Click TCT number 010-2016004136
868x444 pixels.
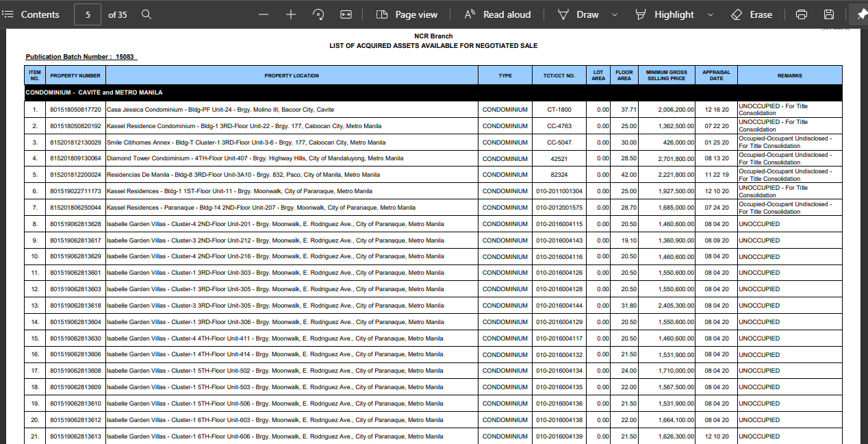pos(559,404)
